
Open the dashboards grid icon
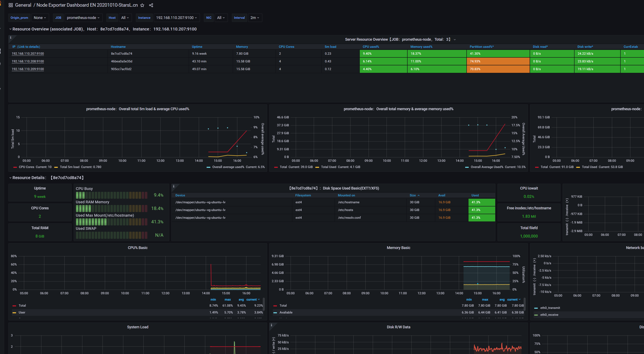pyautogui.click(x=11, y=5)
